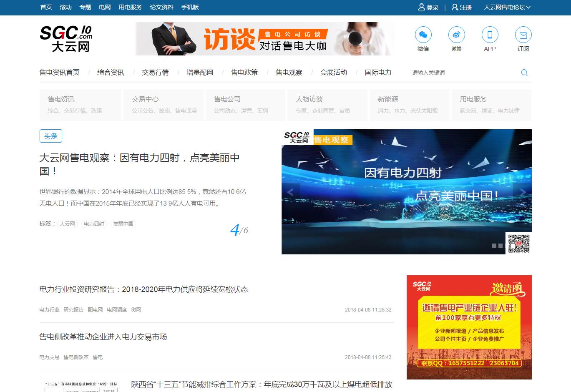
Task: Open headline 大云网售电观察：因有电力四射
Action: 140,164
